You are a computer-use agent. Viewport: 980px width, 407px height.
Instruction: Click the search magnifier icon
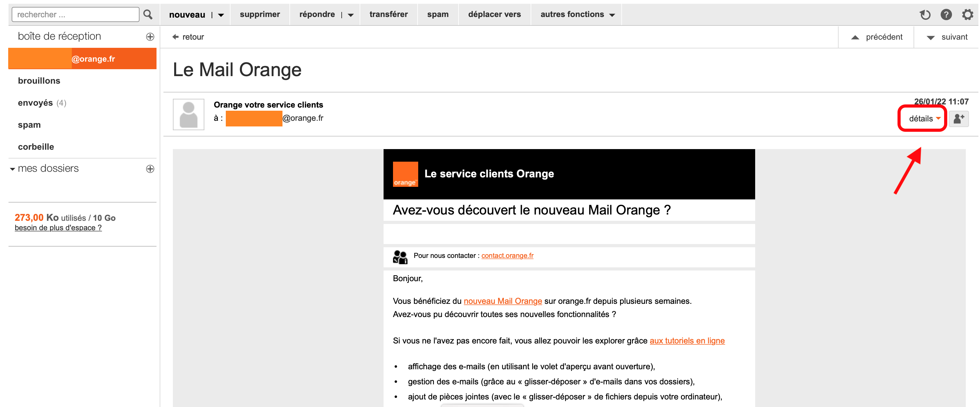click(x=148, y=14)
